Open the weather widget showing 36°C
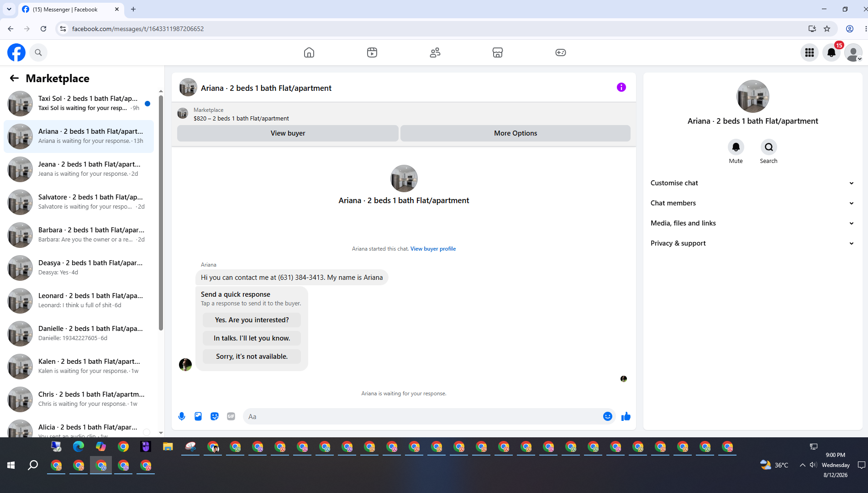The width and height of the screenshot is (868, 493). tap(774, 465)
